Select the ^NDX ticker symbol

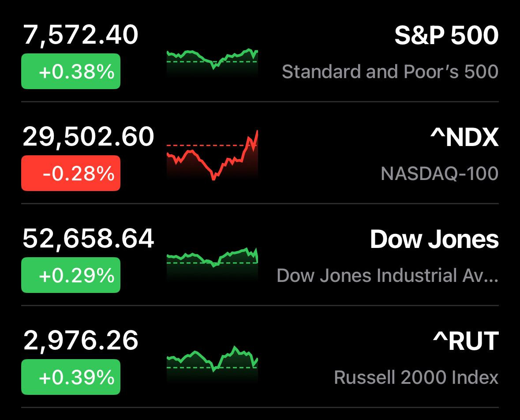(x=464, y=137)
